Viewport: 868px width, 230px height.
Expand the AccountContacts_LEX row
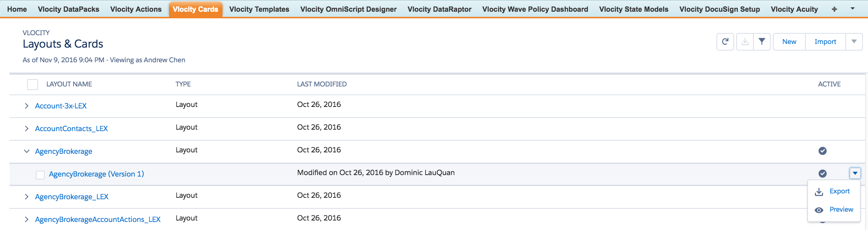coord(26,129)
